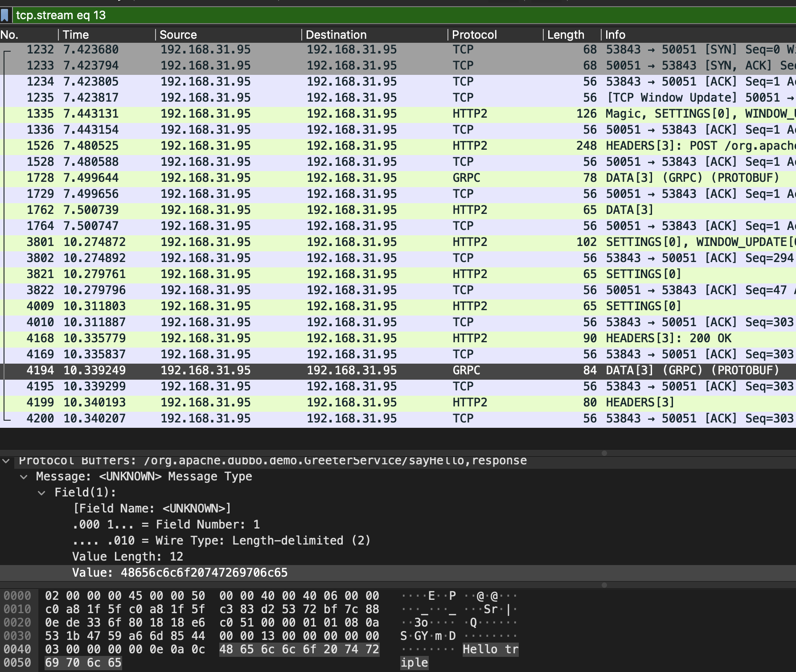Click the Info column header
This screenshot has height=672, width=796.
[698, 35]
